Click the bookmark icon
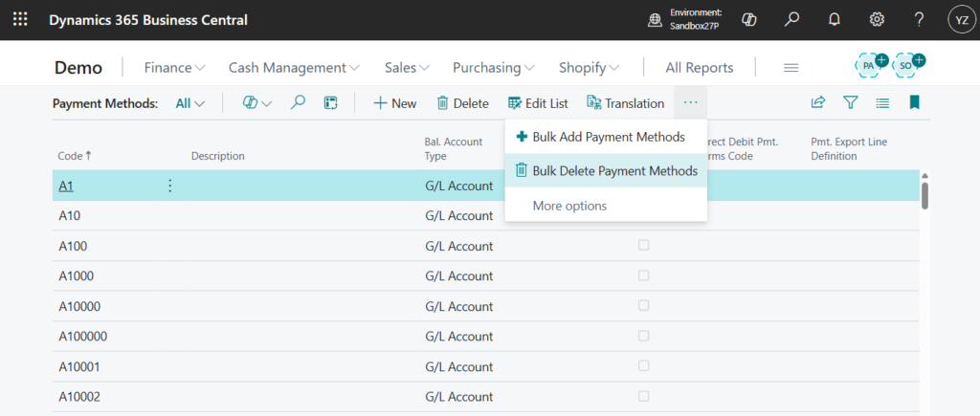The width and height of the screenshot is (980, 416). click(914, 102)
